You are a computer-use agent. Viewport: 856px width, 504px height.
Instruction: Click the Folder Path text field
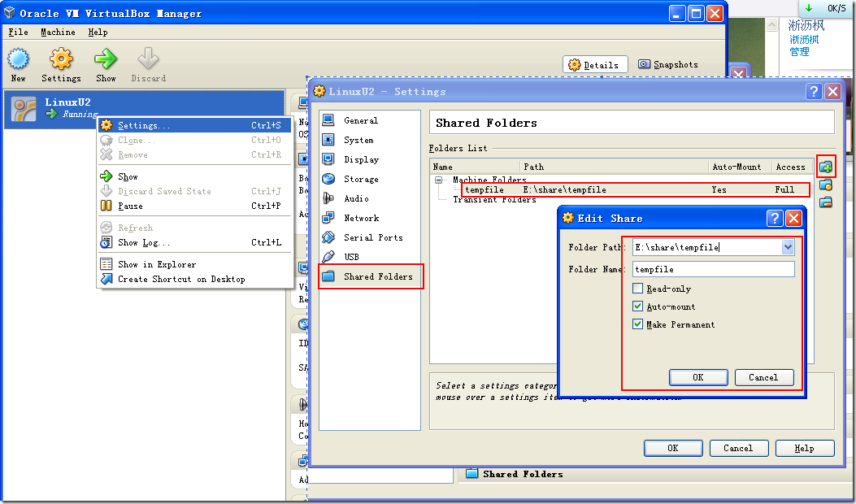pos(707,247)
